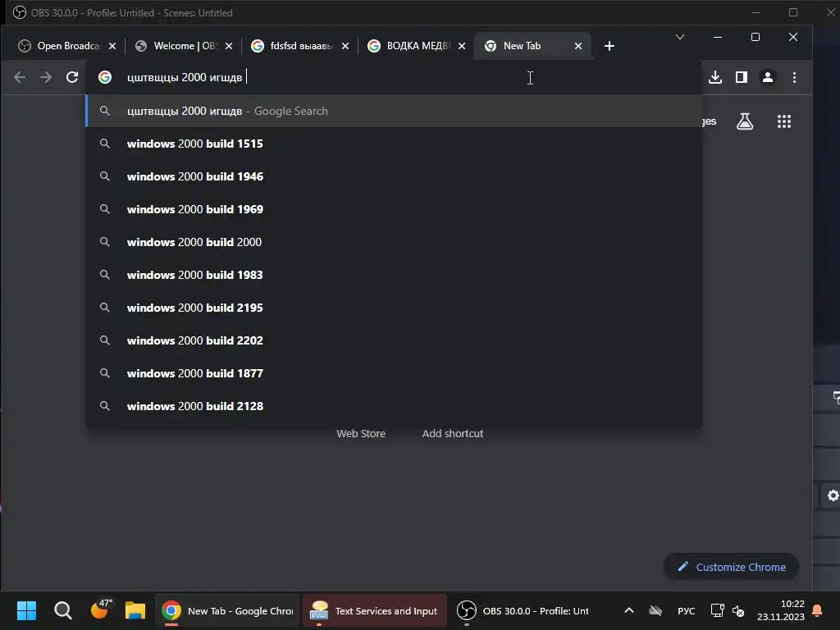The height and width of the screenshot is (630, 840).
Task: Choose suggestion windows 2000 build 1946
Action: [x=395, y=176]
